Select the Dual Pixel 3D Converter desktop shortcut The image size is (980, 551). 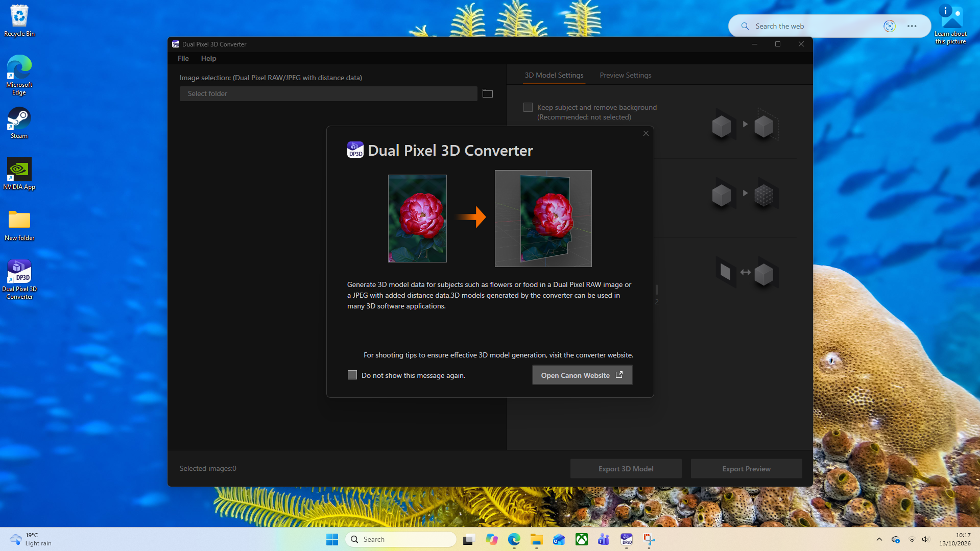19,279
